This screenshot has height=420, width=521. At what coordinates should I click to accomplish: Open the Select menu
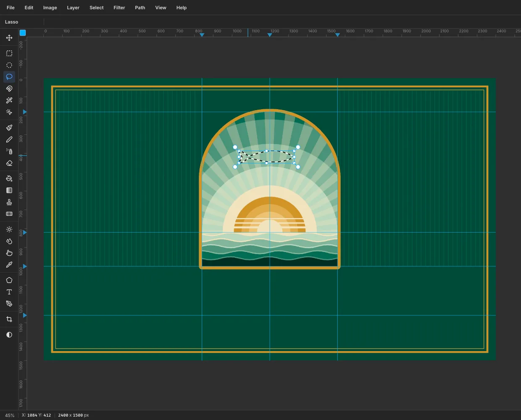point(97,8)
